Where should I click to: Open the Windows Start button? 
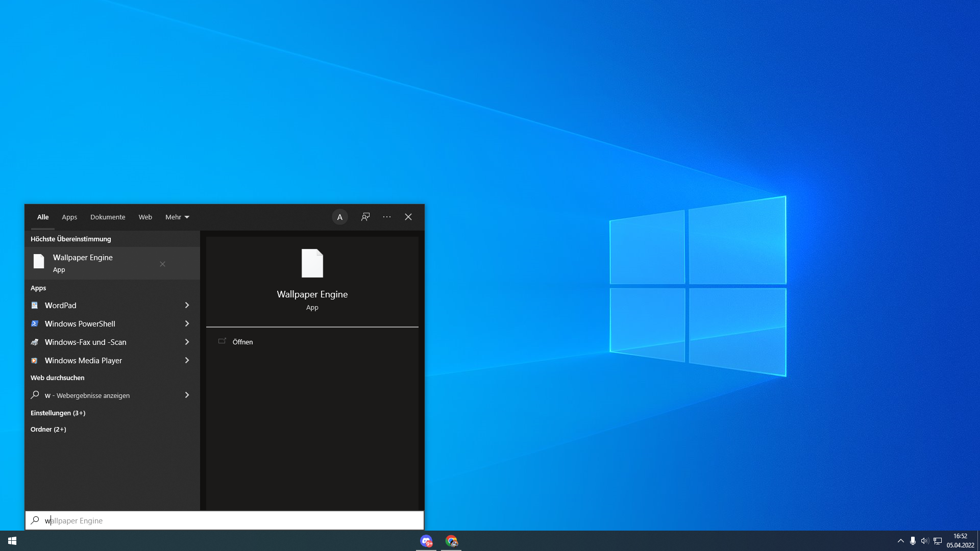coord(12,541)
